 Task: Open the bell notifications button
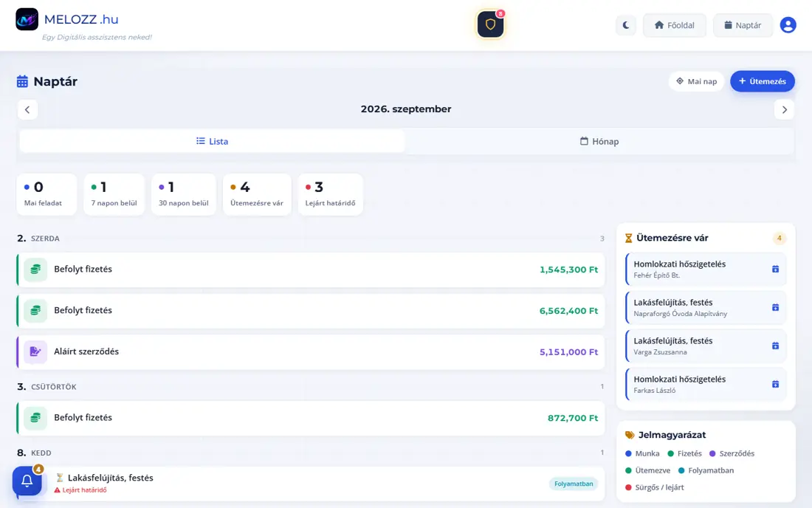click(27, 481)
